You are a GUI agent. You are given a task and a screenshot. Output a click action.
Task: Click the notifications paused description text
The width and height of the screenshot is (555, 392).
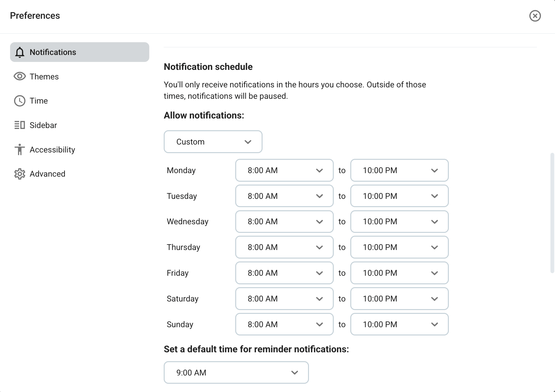(x=295, y=90)
